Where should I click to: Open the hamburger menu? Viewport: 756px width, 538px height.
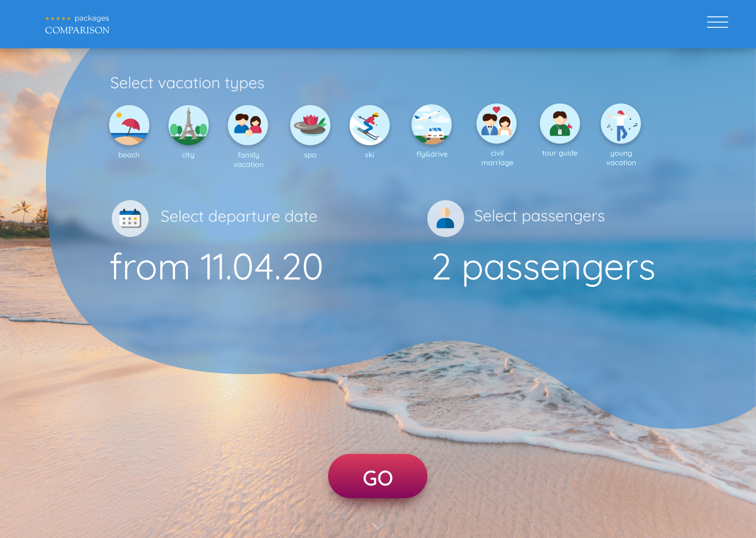point(717,22)
